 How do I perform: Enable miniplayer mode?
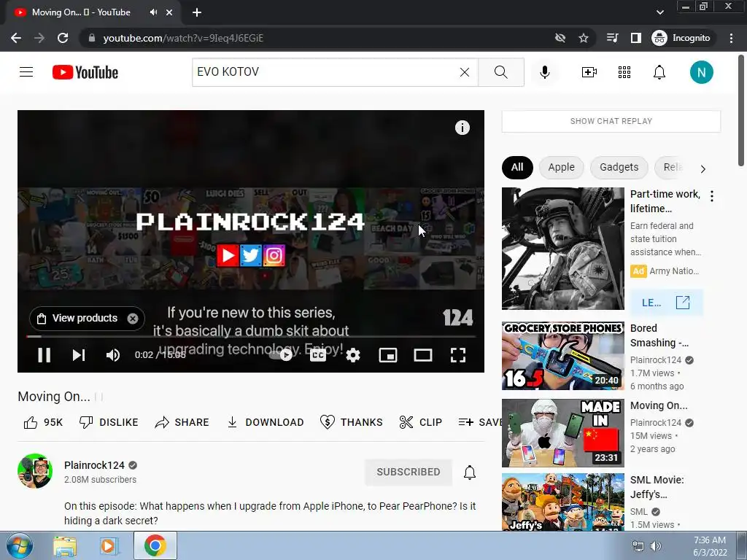(388, 355)
